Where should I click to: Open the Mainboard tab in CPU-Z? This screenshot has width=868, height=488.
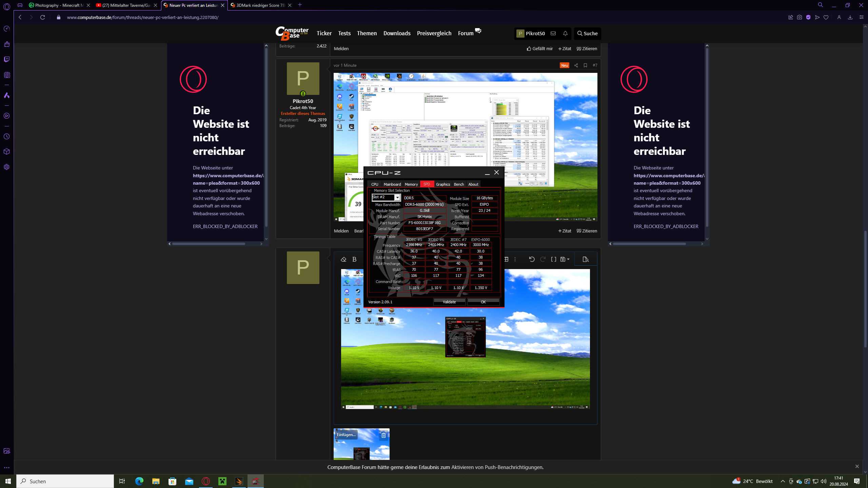(x=392, y=184)
